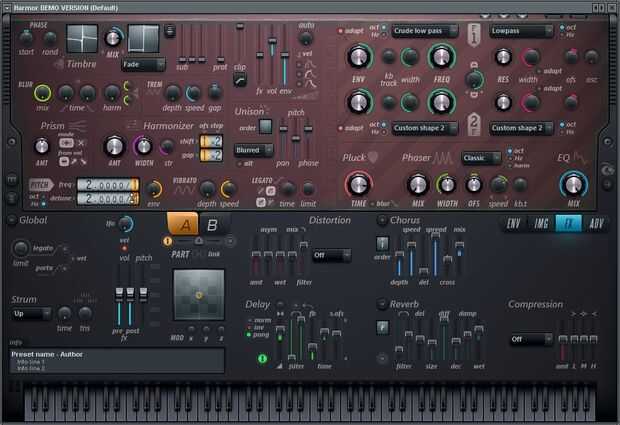Switch to the ENV tab
The height and width of the screenshot is (425, 620).
(513, 224)
